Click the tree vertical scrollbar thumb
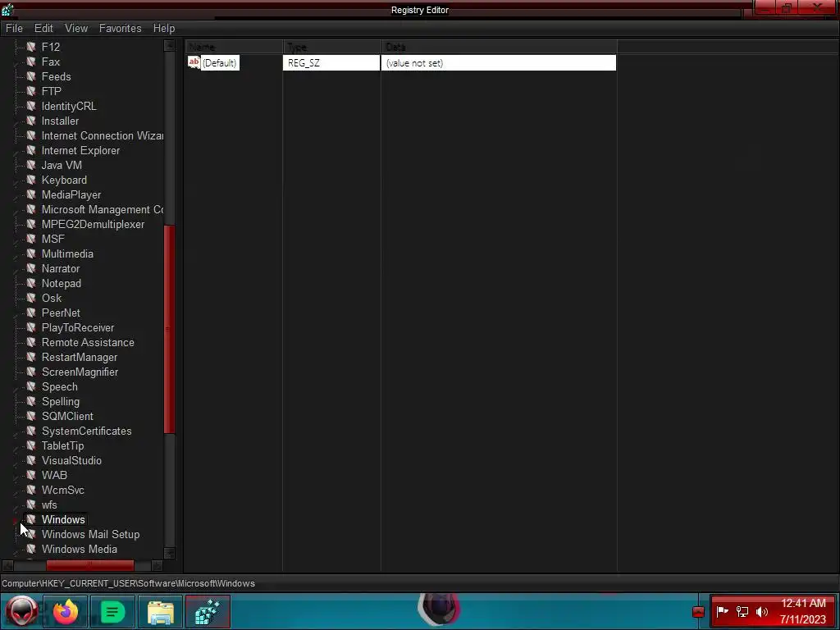Image resolution: width=840 pixels, height=630 pixels. (169, 330)
